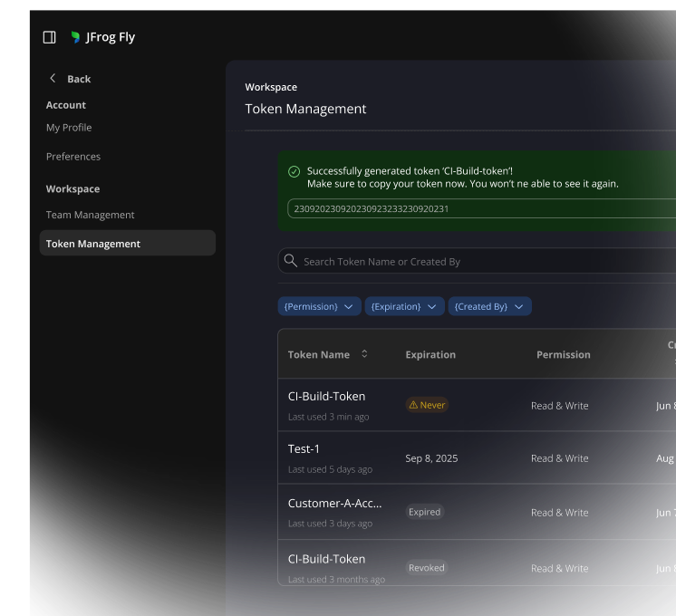Click the warning icon in Never badge
This screenshot has width=676, height=616.
(413, 406)
